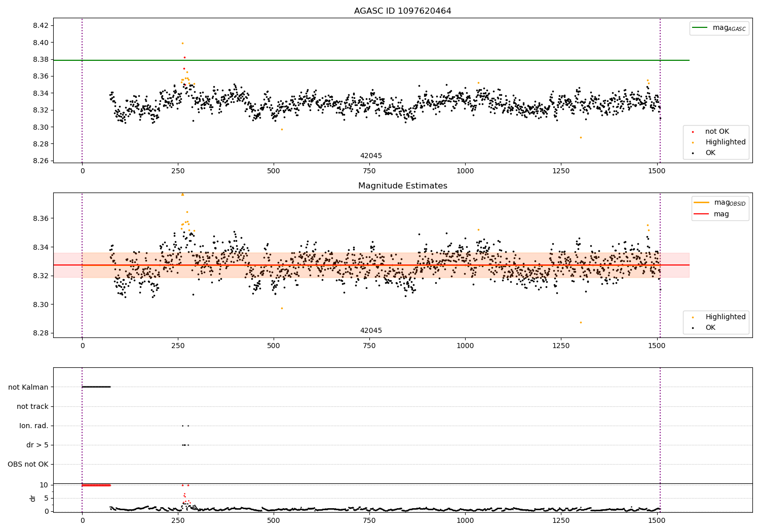
Task: Click the "mag" legend entry with red line
Action: (721, 214)
